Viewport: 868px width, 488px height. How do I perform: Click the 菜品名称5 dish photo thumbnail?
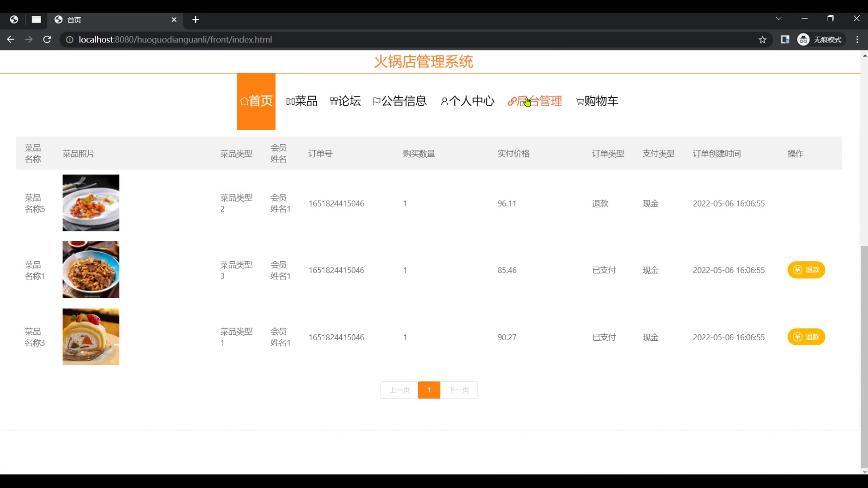tap(91, 203)
